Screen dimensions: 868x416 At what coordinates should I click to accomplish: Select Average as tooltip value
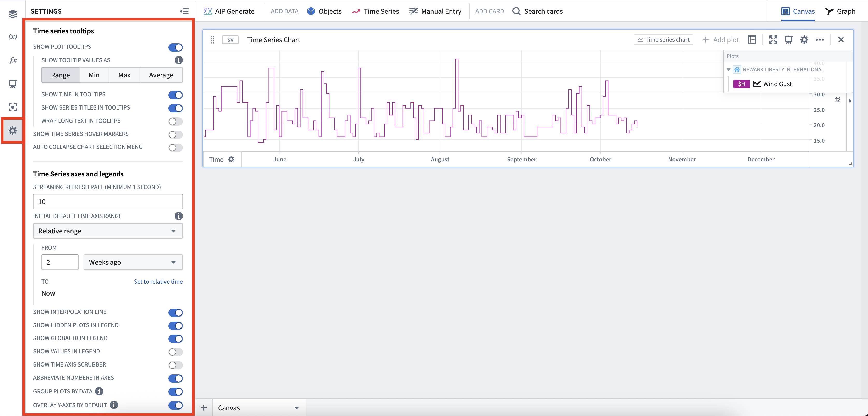click(161, 75)
